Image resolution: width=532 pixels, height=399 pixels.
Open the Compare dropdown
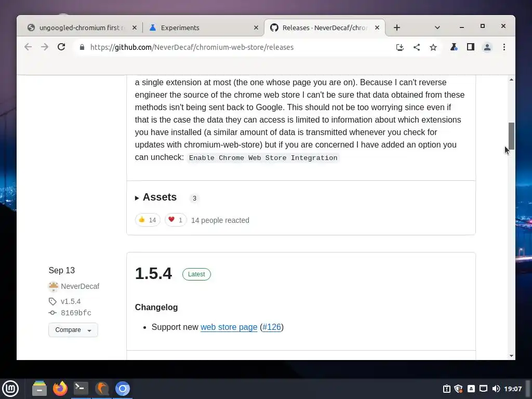pyautogui.click(x=73, y=330)
